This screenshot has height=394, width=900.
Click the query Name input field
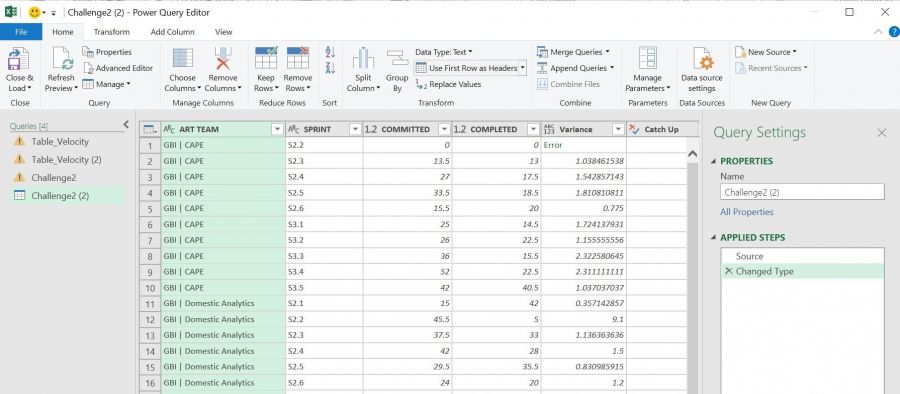click(802, 192)
